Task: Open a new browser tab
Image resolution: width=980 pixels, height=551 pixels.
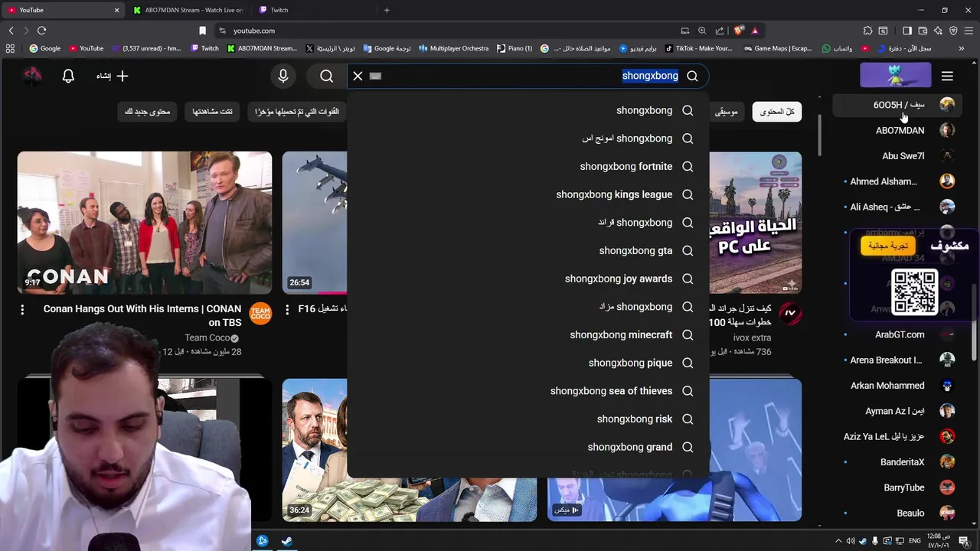Action: (x=387, y=10)
